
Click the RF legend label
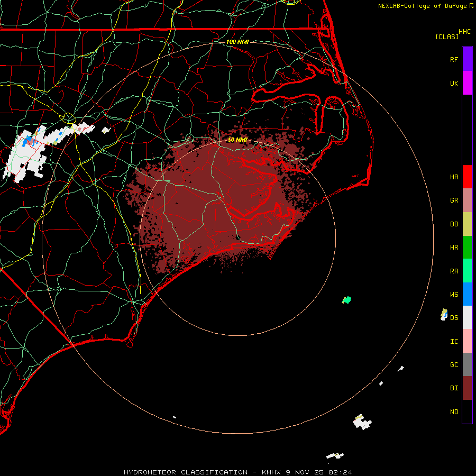(x=454, y=59)
